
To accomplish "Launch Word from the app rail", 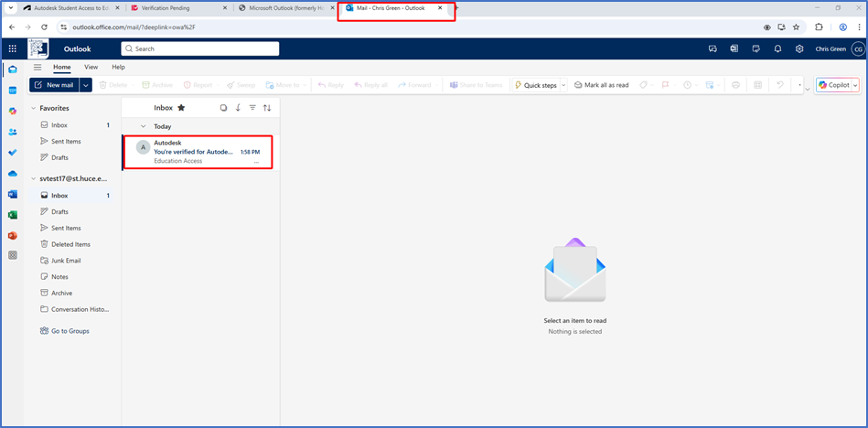I will [13, 194].
